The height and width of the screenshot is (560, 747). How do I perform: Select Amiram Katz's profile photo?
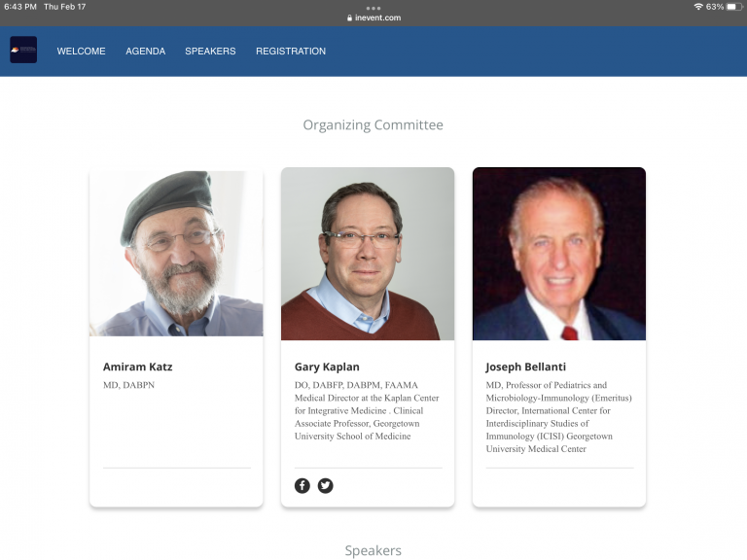coord(176,254)
